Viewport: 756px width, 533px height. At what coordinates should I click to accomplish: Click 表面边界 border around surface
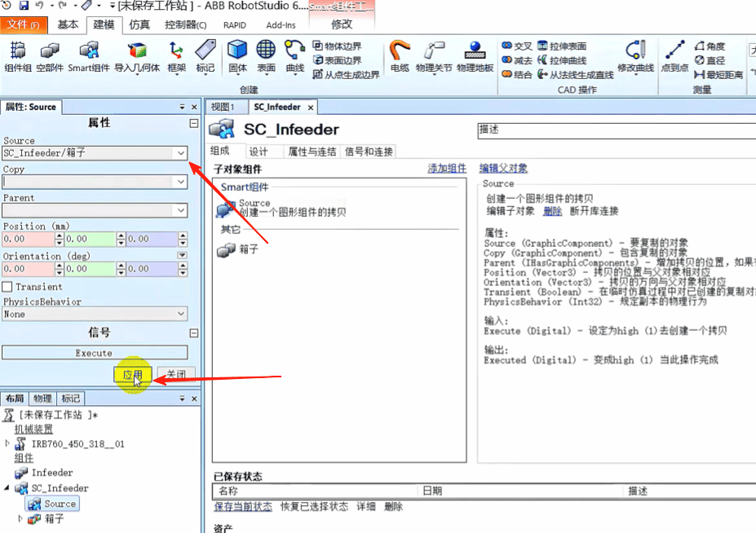tap(337, 60)
